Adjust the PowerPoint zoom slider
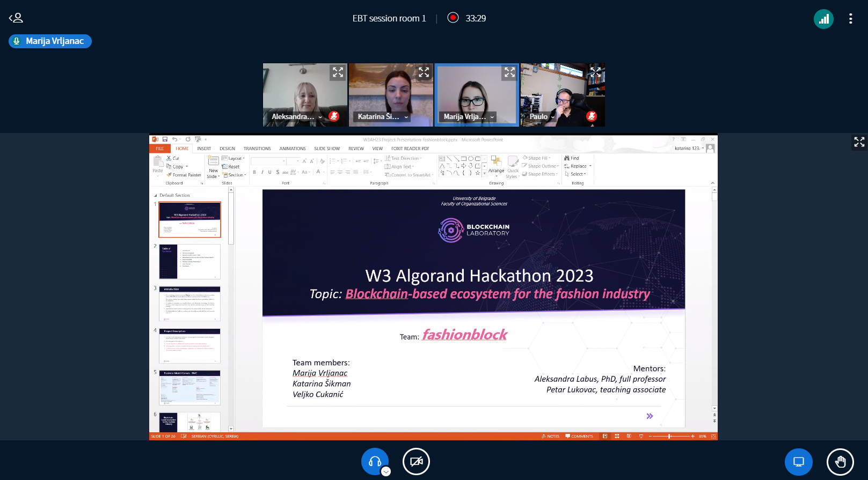This screenshot has width=868, height=480. (x=669, y=437)
